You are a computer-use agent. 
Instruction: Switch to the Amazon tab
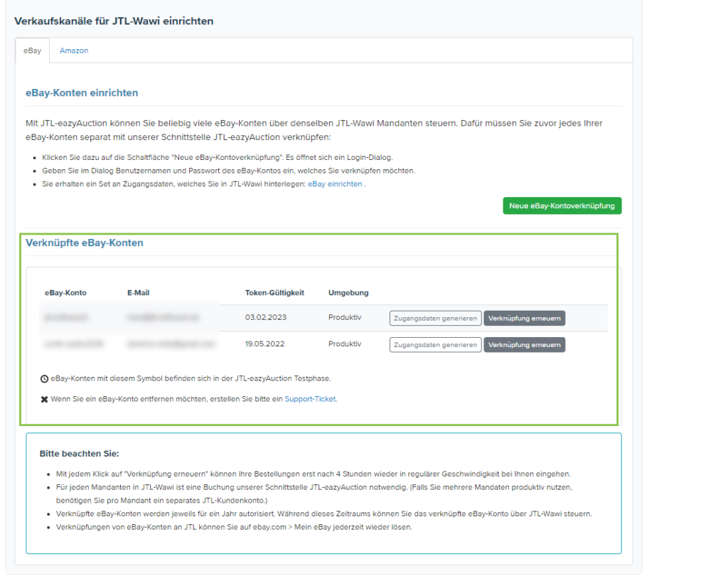coord(73,50)
